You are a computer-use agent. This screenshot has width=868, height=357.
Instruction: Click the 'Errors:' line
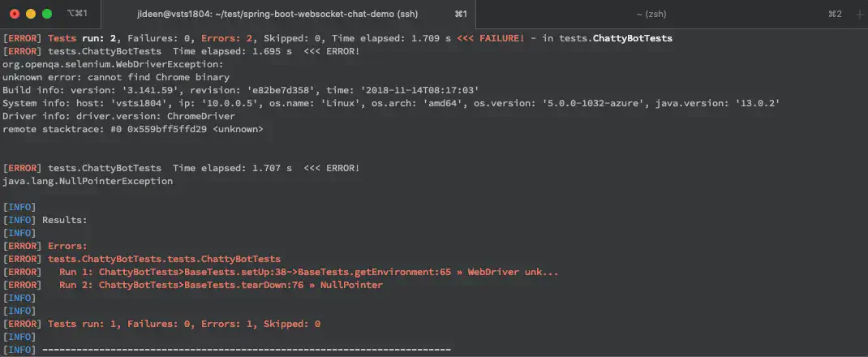45,246
